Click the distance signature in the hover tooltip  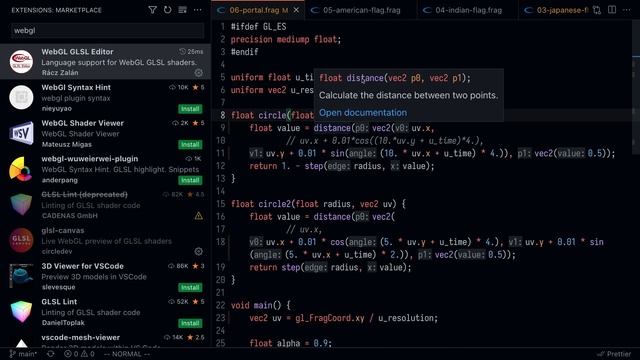[x=395, y=78]
